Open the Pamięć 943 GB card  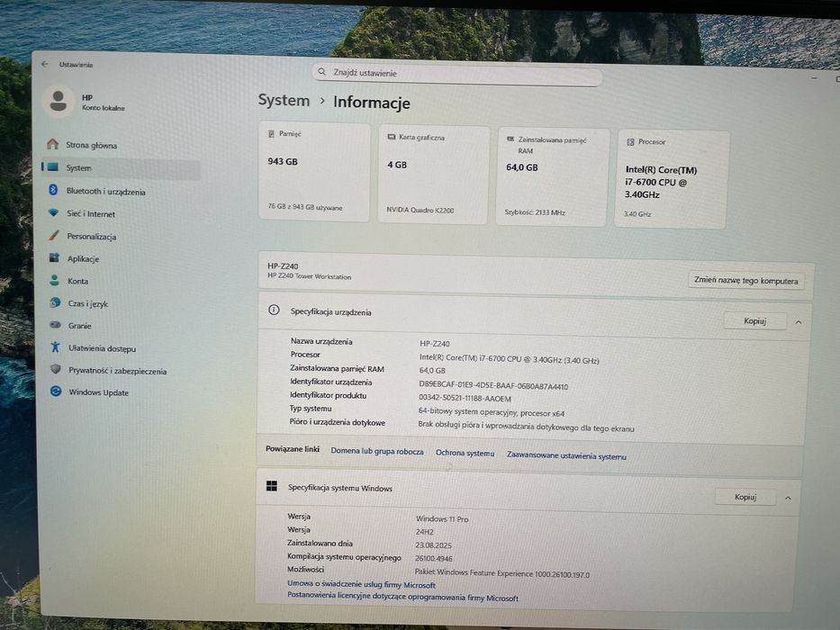click(x=314, y=172)
